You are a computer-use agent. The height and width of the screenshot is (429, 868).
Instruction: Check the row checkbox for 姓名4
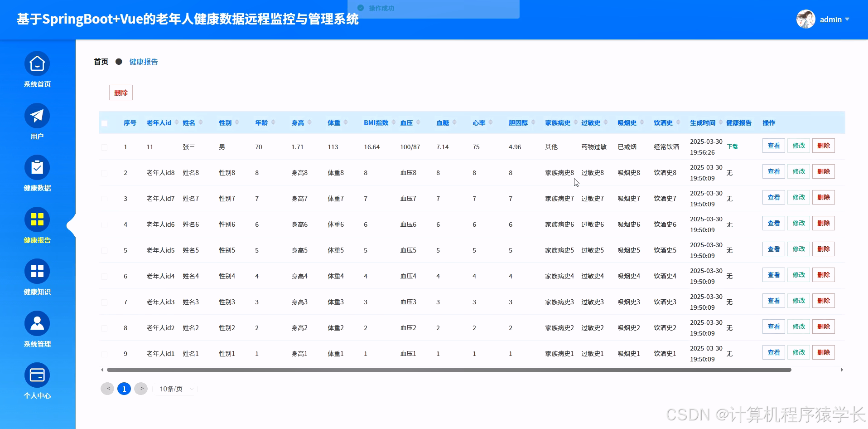click(x=104, y=277)
